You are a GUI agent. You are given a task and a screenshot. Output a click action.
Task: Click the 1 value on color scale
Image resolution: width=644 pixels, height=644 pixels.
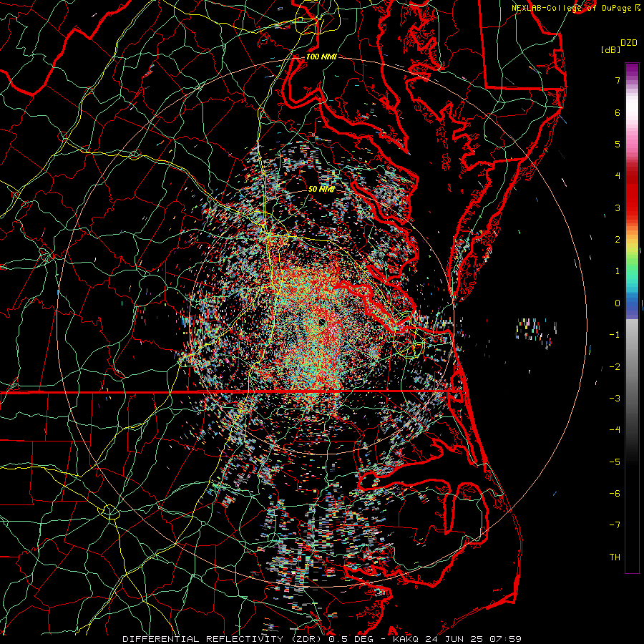(x=618, y=271)
